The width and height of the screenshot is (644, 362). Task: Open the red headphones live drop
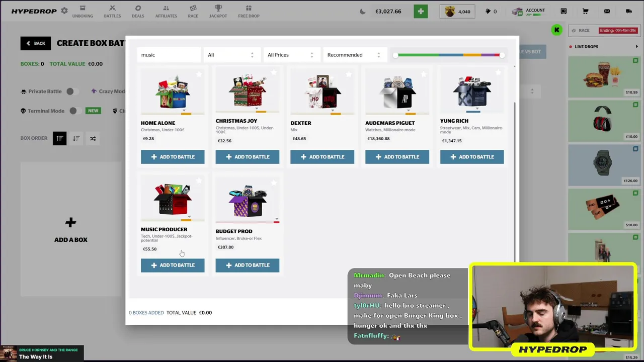(603, 120)
